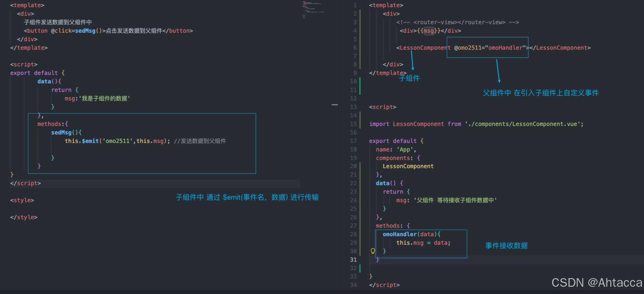Image resolution: width=644 pixels, height=294 pixels.
Task: Click the 'methods:{' line in the left editor
Action: pyautogui.click(x=53, y=124)
